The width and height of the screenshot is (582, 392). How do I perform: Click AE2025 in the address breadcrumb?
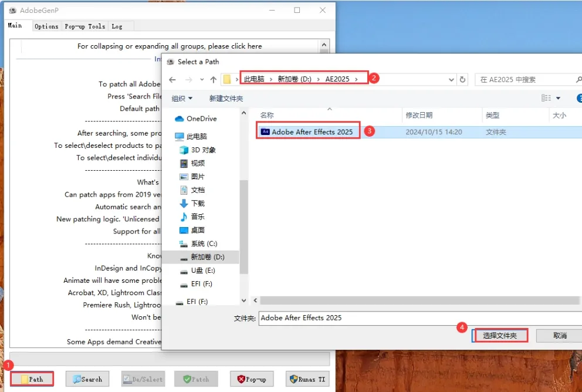[337, 79]
